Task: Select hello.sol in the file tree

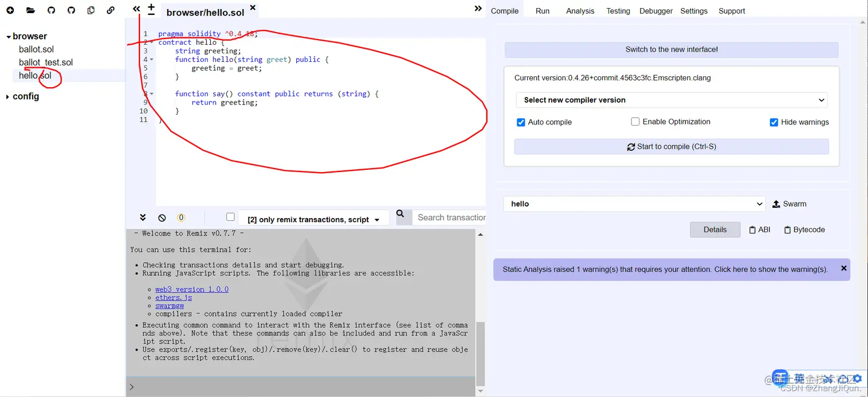Action: 35,76
